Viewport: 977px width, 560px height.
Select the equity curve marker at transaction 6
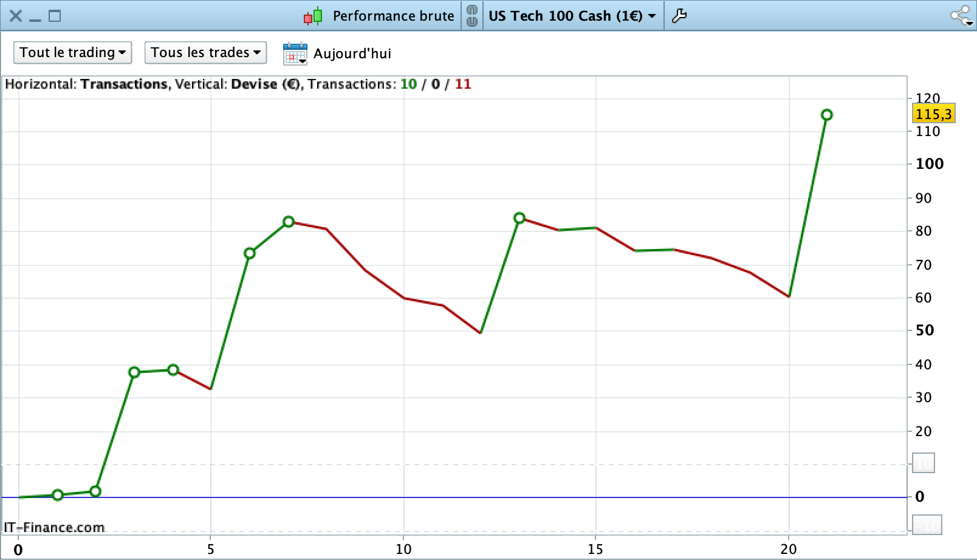click(x=250, y=253)
